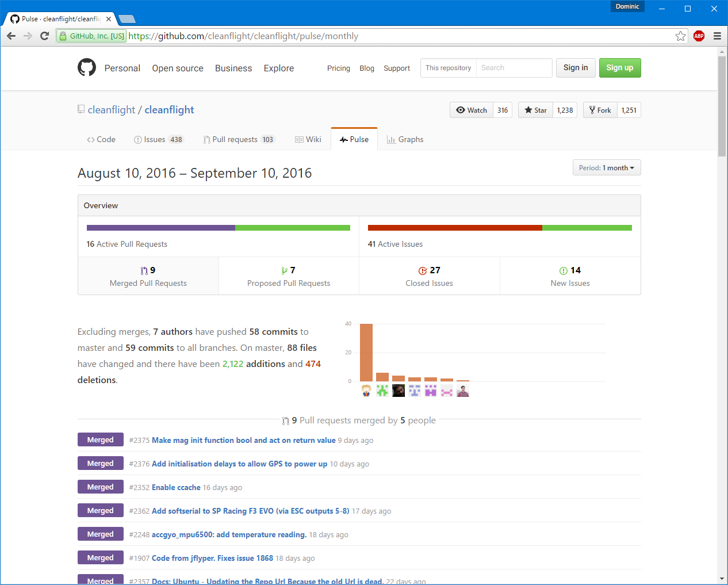728x585 pixels.
Task: View the 1,238 stargazers count
Action: (565, 110)
